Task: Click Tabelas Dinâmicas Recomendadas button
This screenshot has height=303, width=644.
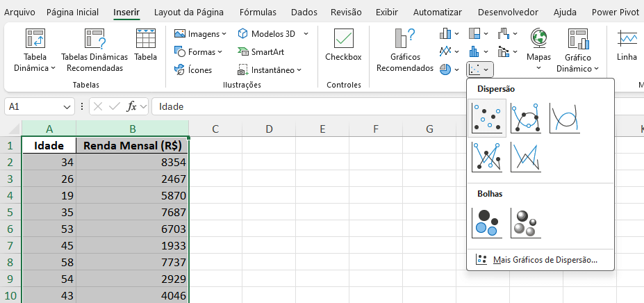Action: pyautogui.click(x=94, y=50)
